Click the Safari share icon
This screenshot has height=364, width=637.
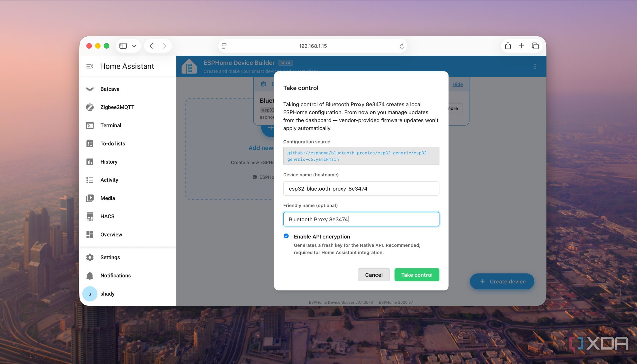pos(508,46)
